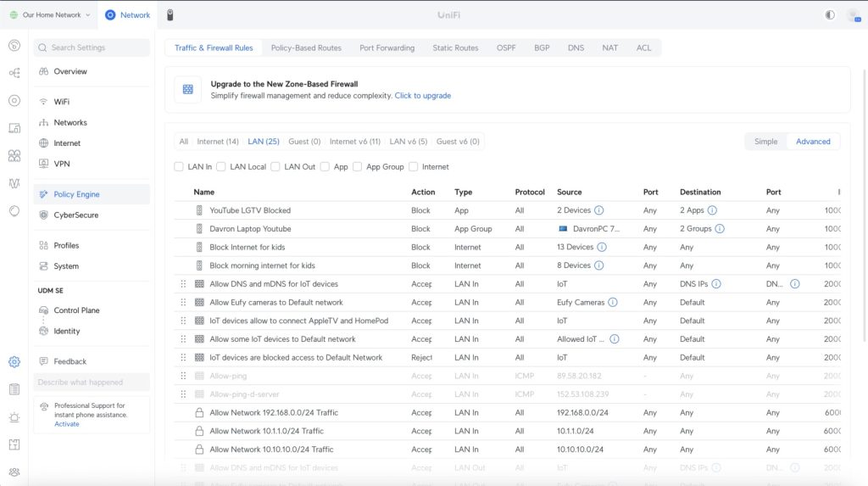
Task: Open the Settings gear icon in left rail
Action: tap(14, 362)
